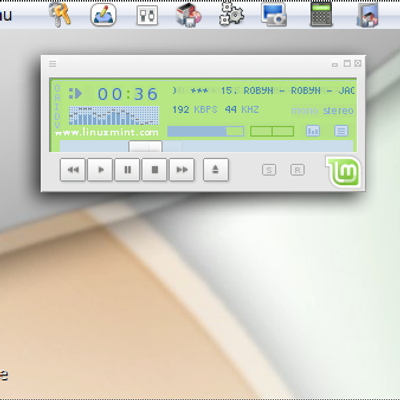Click the stereo indicator
Viewport: 400px width, 400px height.
click(x=338, y=110)
